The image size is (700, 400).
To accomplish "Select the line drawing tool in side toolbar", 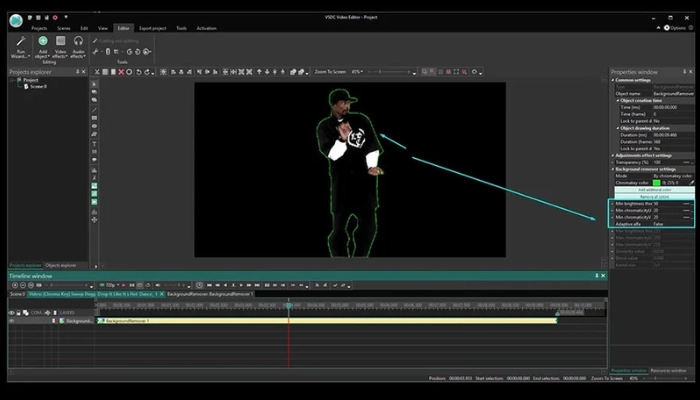I will pyautogui.click(x=94, y=110).
